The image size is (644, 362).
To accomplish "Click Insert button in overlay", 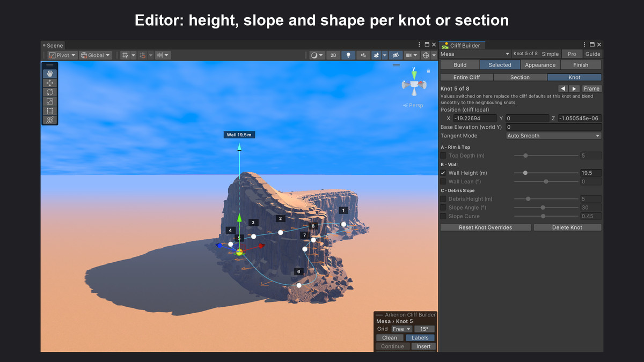I will point(423,346).
